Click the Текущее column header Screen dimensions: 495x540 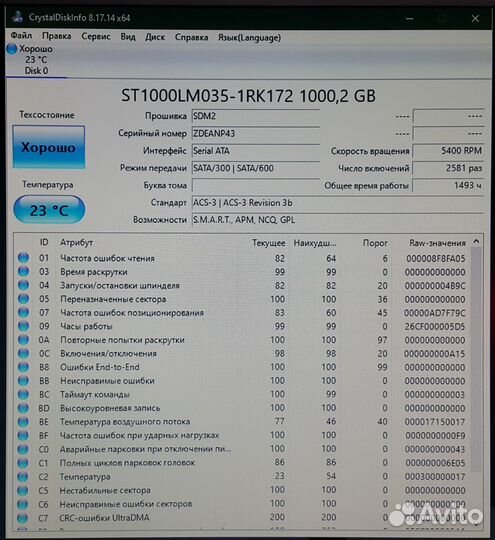(268, 243)
